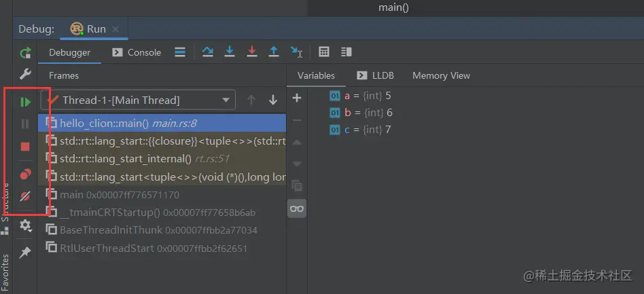644x294 pixels.
Task: Click the Run to Cursor icon
Action: [x=296, y=52]
